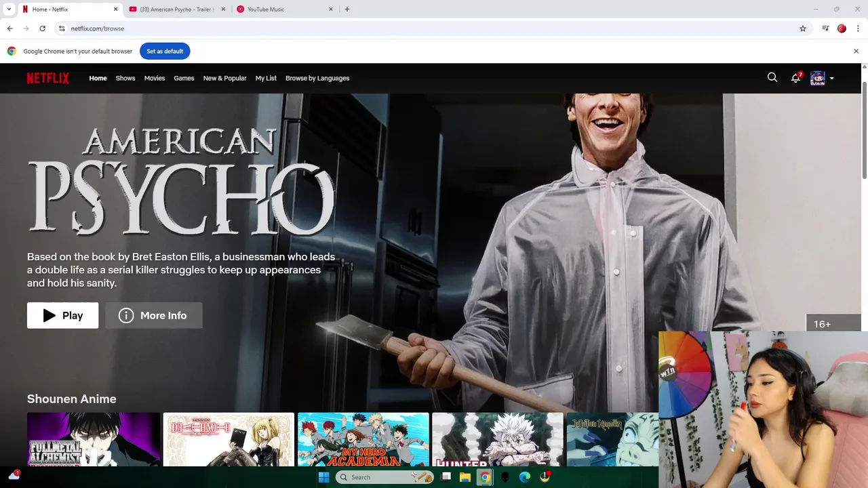Dismiss the default browser notification bar
The image size is (868, 488).
856,51
